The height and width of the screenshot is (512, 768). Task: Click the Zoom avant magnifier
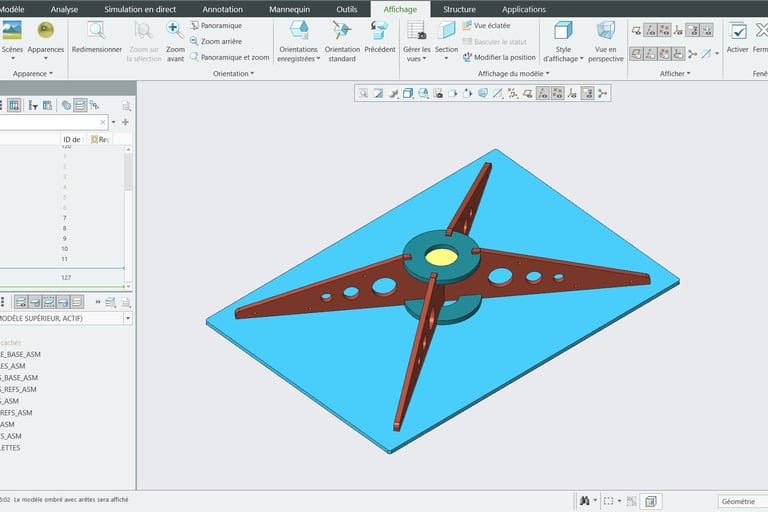[174, 29]
